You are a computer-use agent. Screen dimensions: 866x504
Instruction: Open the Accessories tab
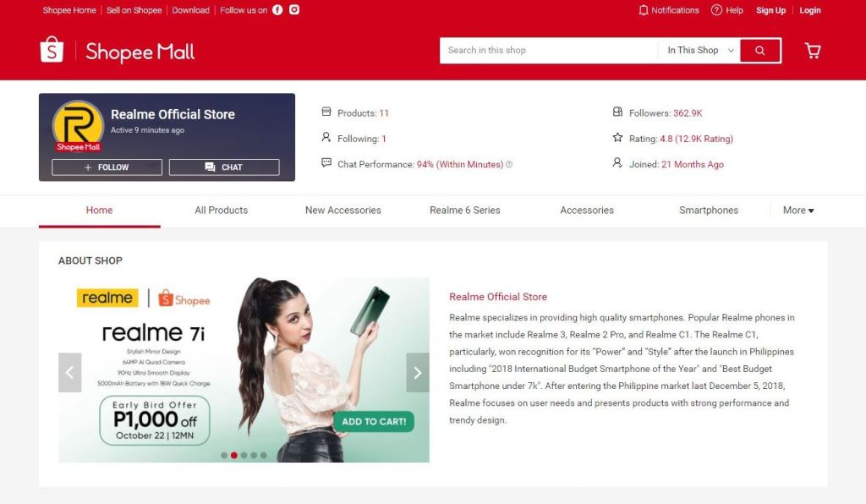pos(587,211)
